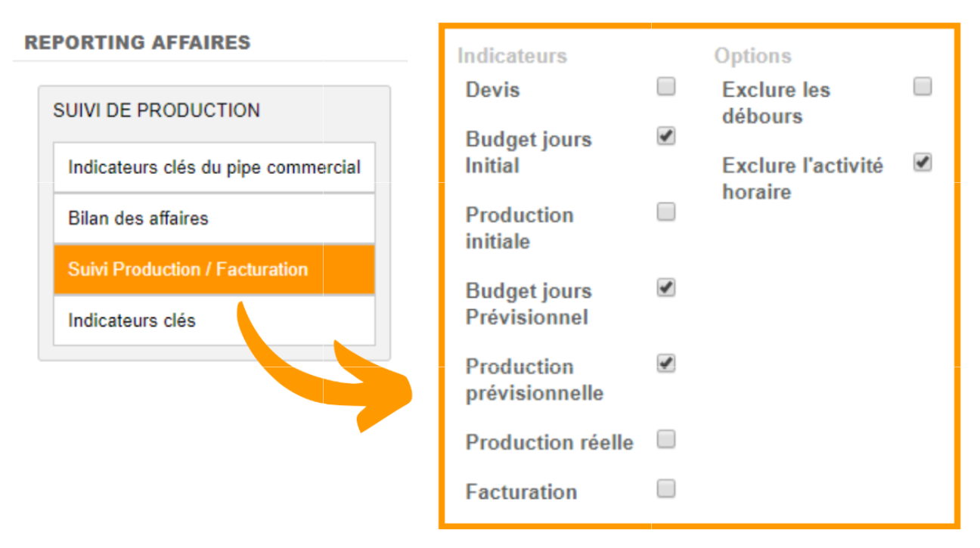Open Indicateurs clés du pipe commercial
This screenshot has width=980, height=548.
(214, 167)
